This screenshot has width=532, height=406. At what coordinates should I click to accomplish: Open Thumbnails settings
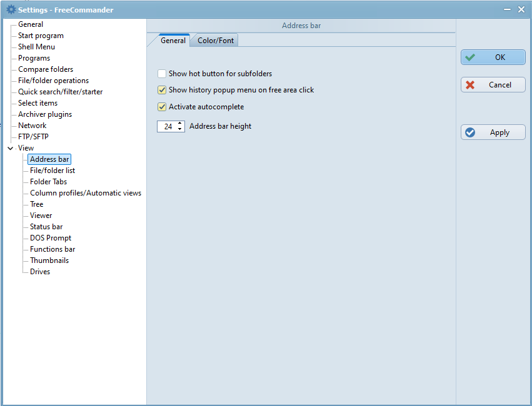(x=49, y=260)
